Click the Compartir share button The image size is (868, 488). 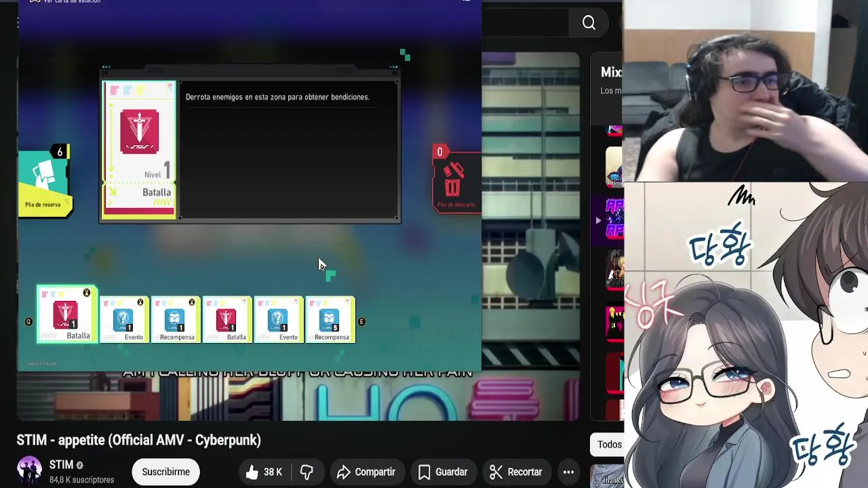pos(366,472)
